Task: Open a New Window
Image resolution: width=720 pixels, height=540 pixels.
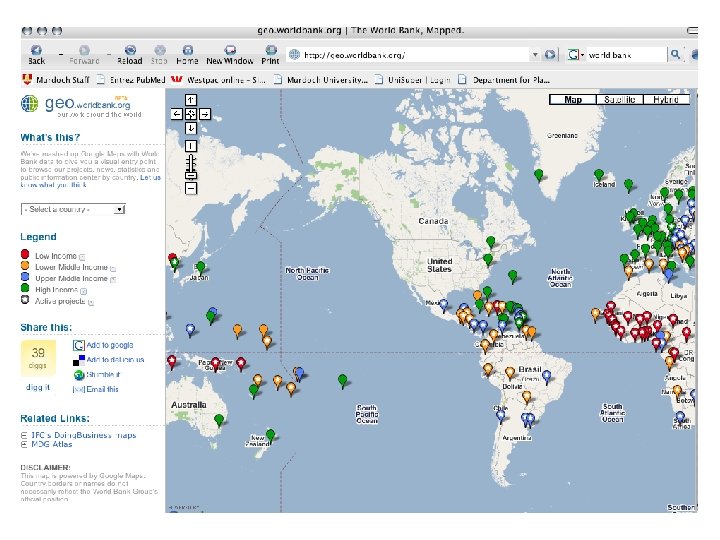Action: 230,55
